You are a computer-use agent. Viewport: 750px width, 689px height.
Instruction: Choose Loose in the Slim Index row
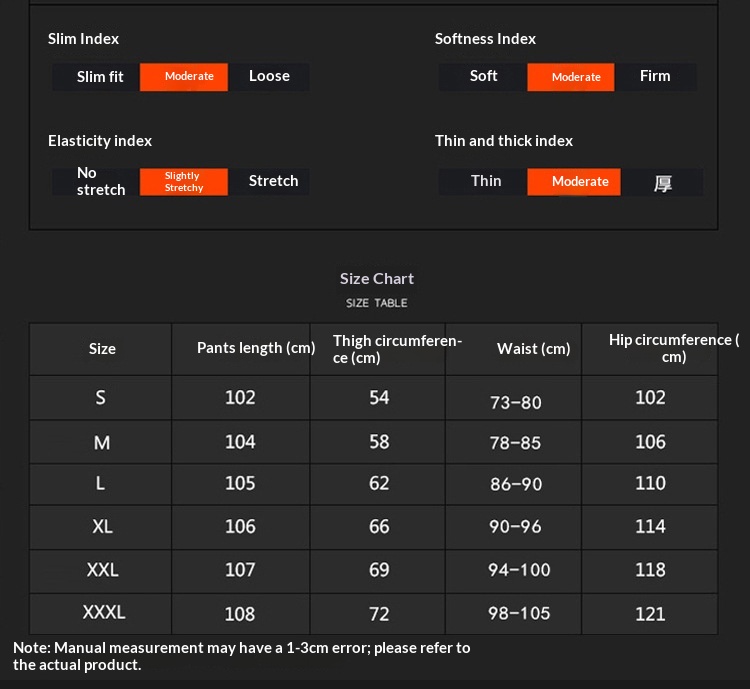pyautogui.click(x=269, y=77)
